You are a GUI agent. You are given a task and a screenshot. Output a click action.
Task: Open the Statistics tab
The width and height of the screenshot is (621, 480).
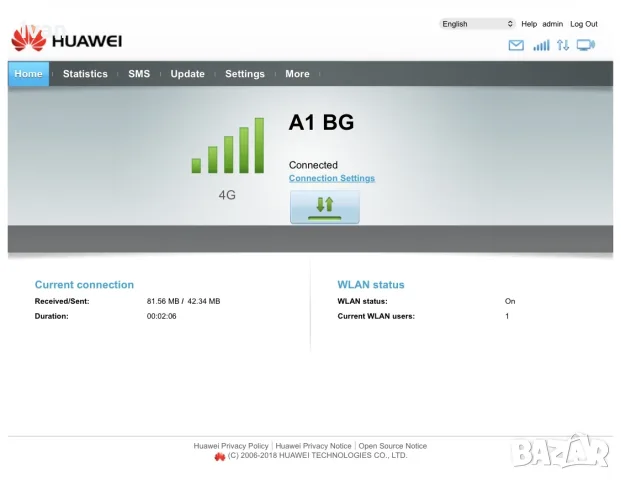(85, 74)
